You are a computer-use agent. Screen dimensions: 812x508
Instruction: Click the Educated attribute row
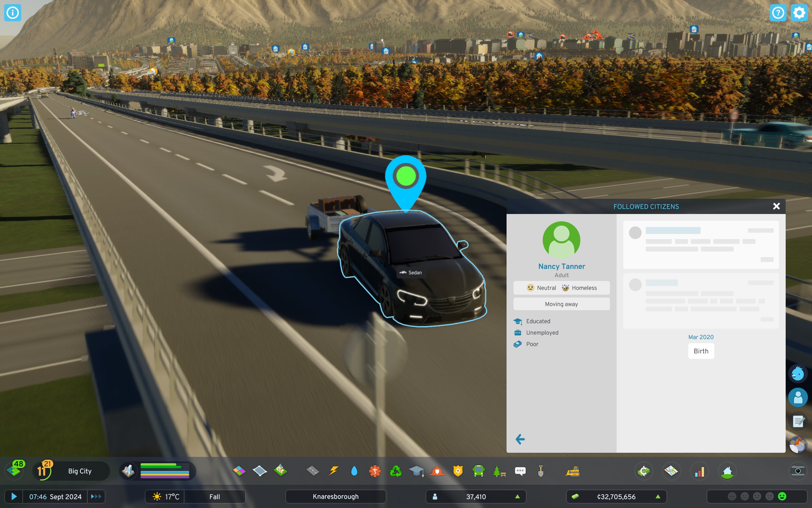532,321
